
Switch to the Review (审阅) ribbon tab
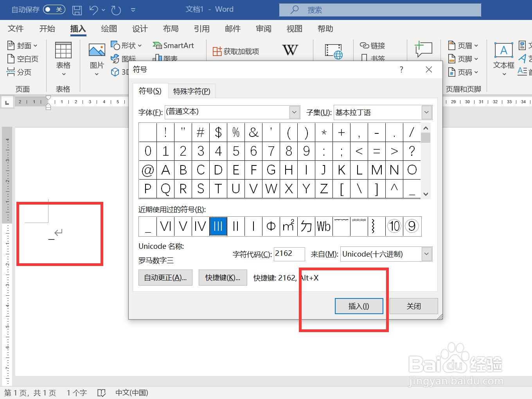pos(264,29)
